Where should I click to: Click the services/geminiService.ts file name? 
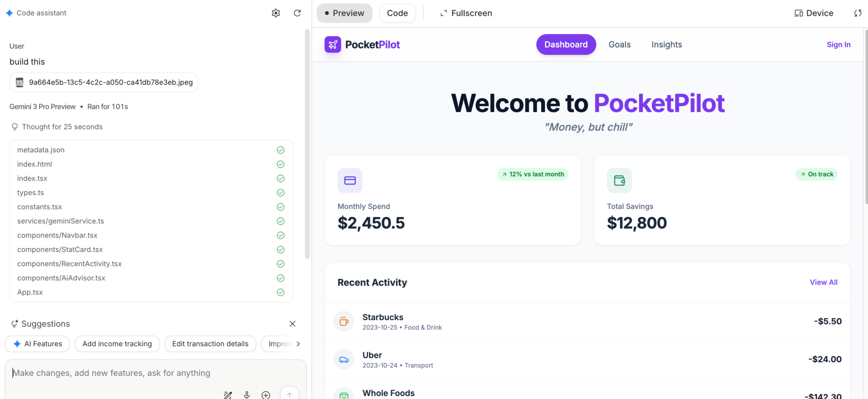click(61, 221)
